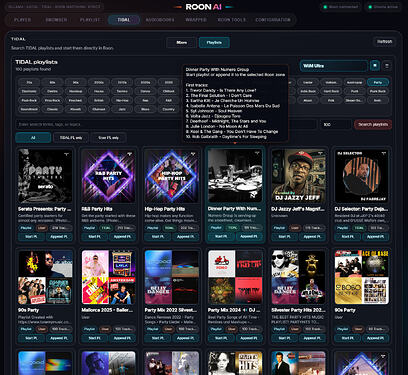Toggle the Folk genre chip
Viewport: 408px width, 375px height.
click(x=331, y=100)
